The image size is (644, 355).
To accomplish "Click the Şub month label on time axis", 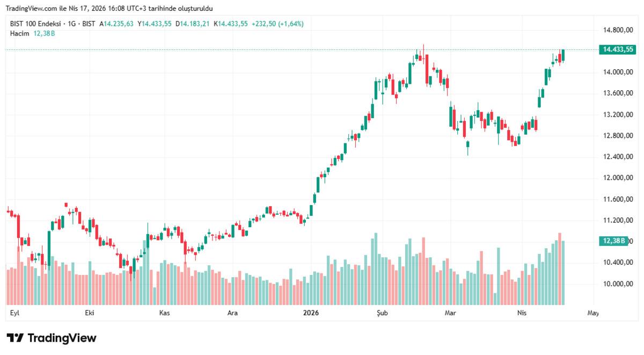I will tap(382, 313).
